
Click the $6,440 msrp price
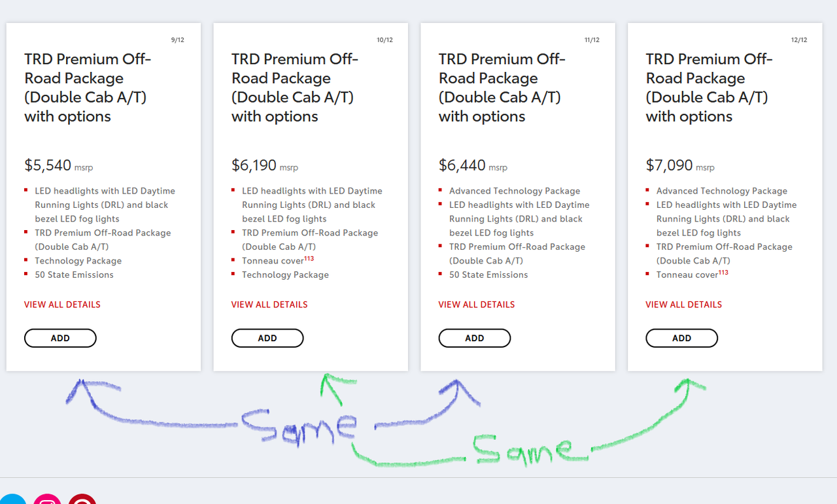click(473, 165)
